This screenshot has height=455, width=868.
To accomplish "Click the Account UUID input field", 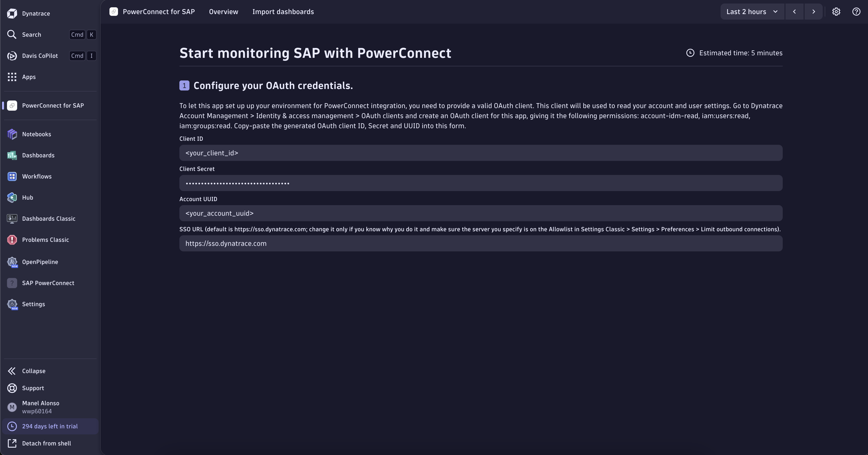I will pos(481,213).
